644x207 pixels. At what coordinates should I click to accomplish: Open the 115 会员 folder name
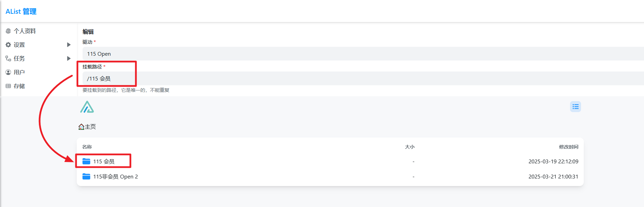(x=104, y=161)
